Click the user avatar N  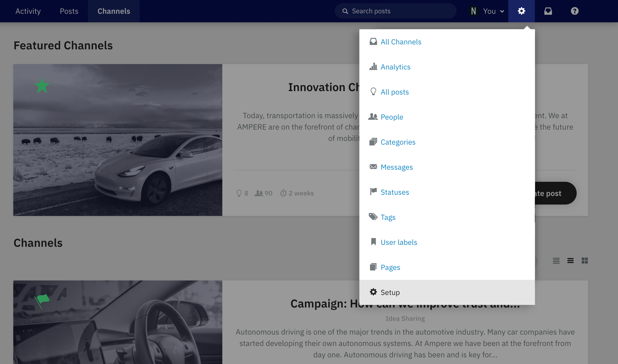pyautogui.click(x=473, y=11)
